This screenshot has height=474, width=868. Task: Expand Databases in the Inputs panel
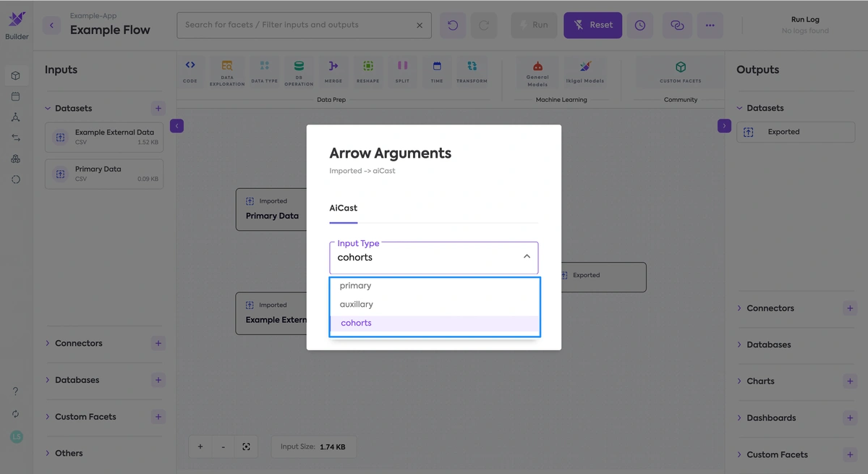pos(48,380)
